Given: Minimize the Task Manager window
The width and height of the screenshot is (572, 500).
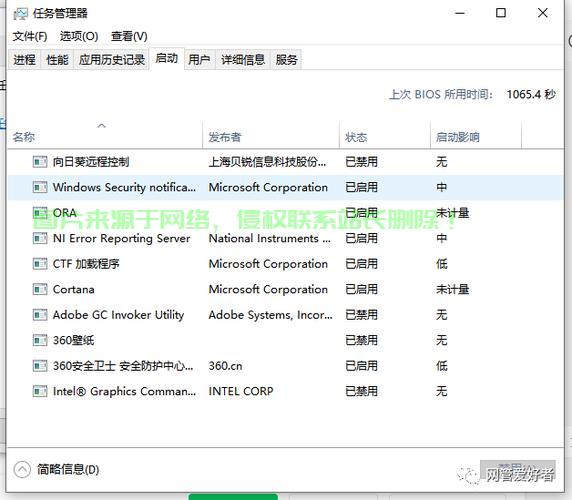Looking at the screenshot, I should [460, 13].
